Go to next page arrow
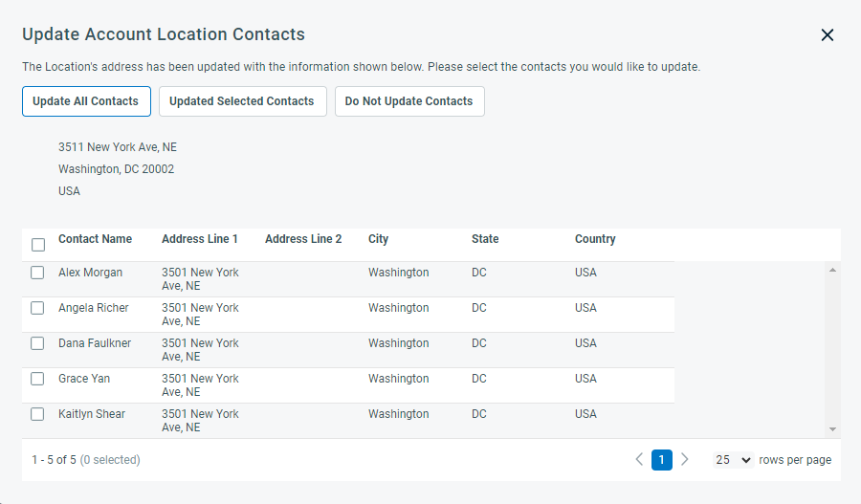Screen dimensions: 861x504 pyautogui.click(x=685, y=459)
